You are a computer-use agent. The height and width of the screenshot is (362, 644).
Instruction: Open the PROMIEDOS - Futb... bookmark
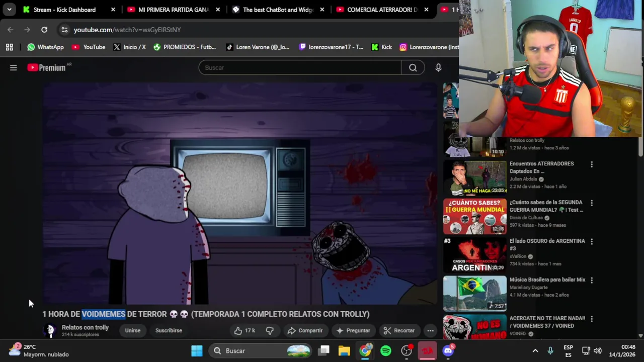pos(185,47)
